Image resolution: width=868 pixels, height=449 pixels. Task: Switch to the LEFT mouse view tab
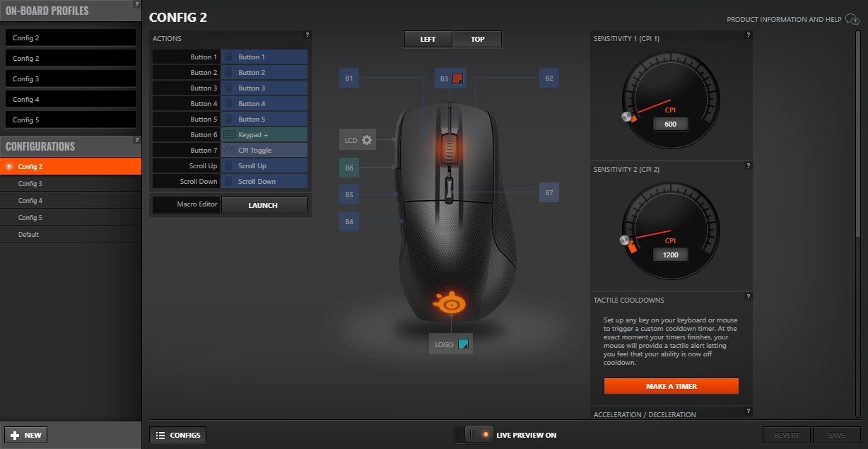click(428, 39)
